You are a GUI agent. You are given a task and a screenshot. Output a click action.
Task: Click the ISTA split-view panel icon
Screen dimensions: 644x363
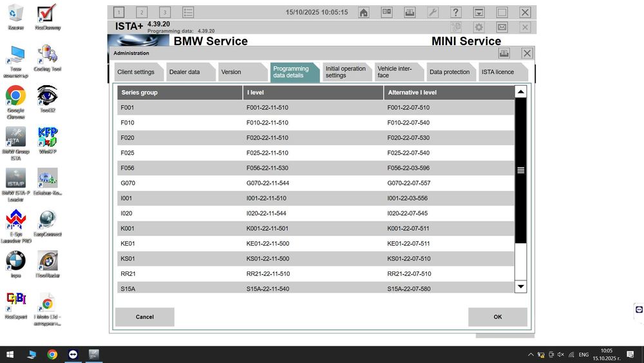[x=386, y=12]
